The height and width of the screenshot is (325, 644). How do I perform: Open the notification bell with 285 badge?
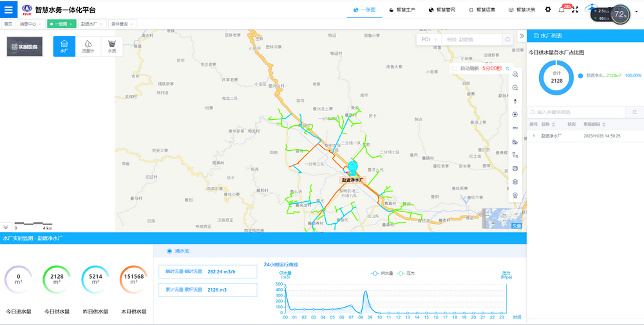[562, 10]
